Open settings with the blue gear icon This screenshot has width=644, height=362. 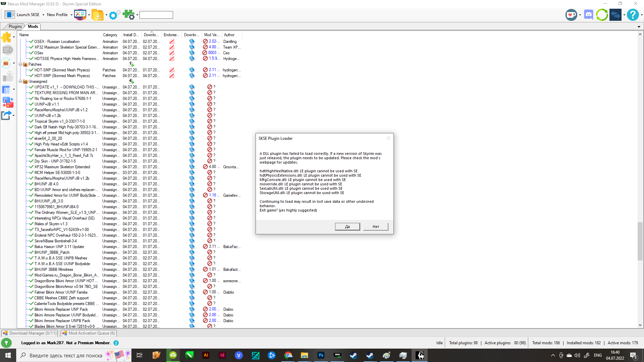[114, 15]
